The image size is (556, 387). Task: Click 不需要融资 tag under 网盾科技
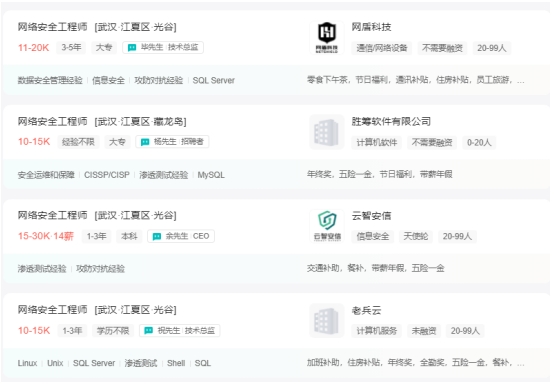(x=442, y=48)
